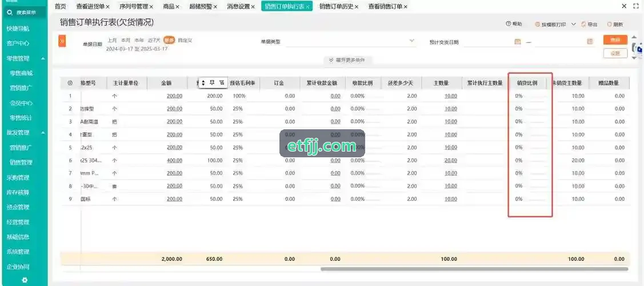
Task: Switch to the 销售订单历史 tab
Action: tap(337, 6)
